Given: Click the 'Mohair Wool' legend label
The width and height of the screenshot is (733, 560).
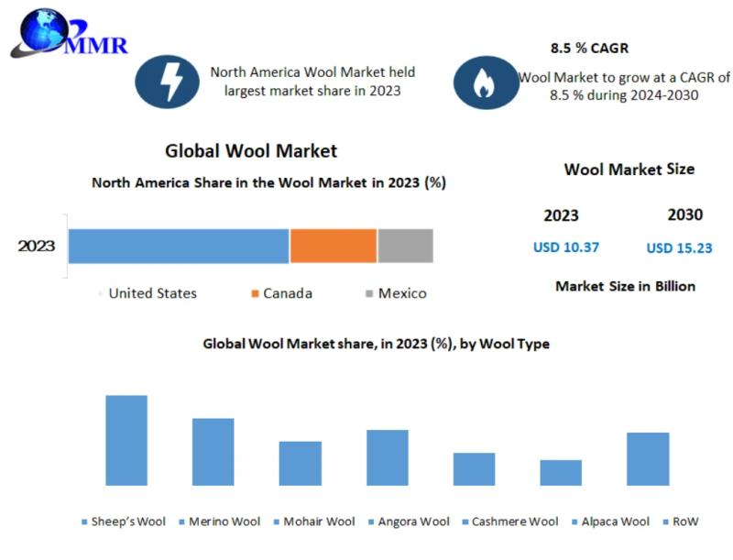Looking at the screenshot, I should coord(319,522).
